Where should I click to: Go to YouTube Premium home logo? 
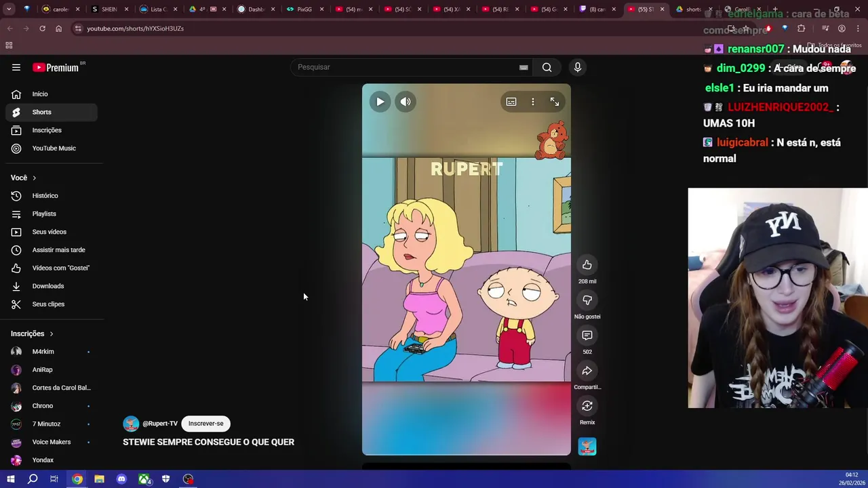point(56,67)
